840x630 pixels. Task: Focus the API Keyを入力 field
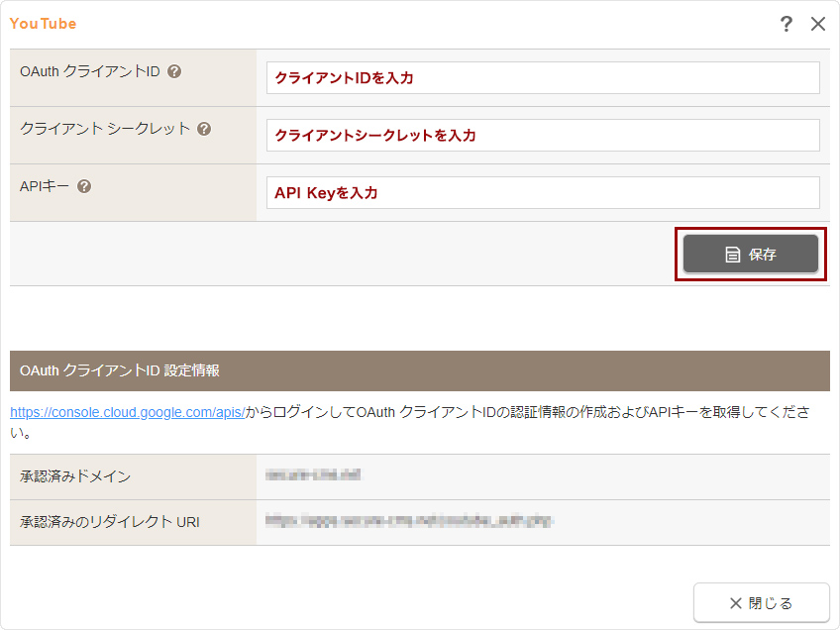(x=543, y=192)
